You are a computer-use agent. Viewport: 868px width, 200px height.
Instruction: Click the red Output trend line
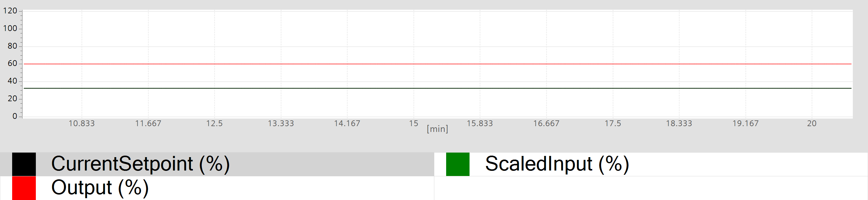click(438, 64)
